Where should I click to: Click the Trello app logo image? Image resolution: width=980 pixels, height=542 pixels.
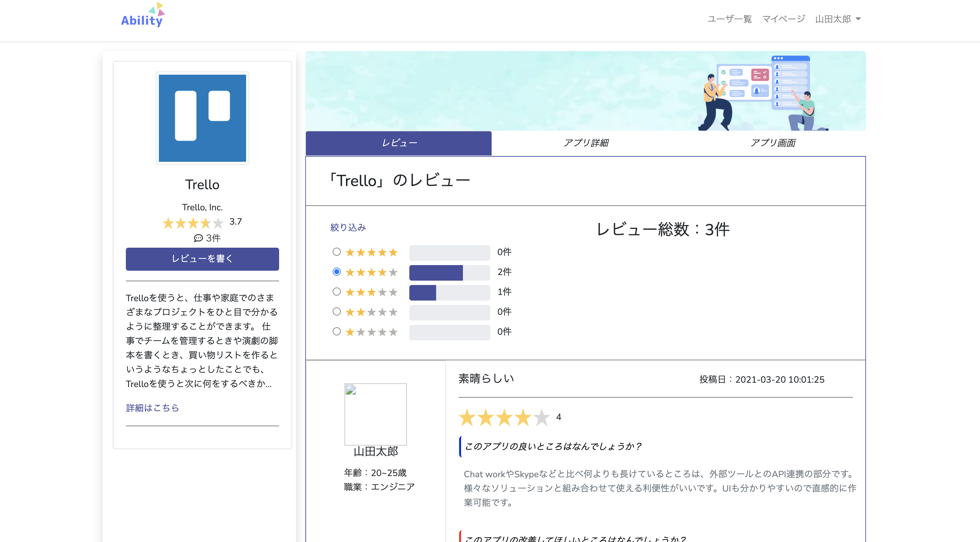pyautogui.click(x=202, y=118)
